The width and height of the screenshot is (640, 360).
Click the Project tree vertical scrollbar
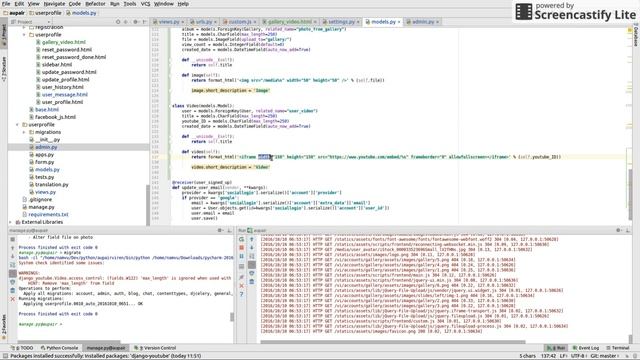click(147, 204)
